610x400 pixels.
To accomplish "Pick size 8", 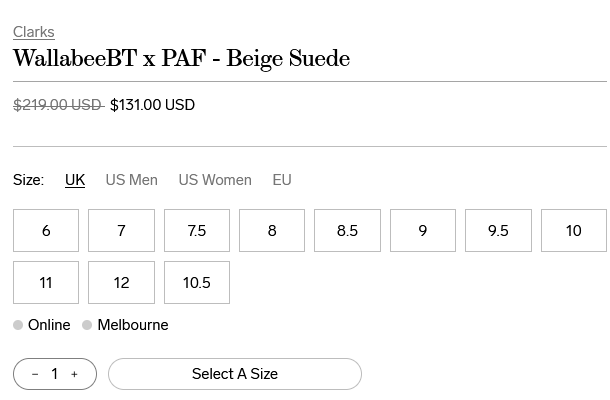I will point(272,231).
